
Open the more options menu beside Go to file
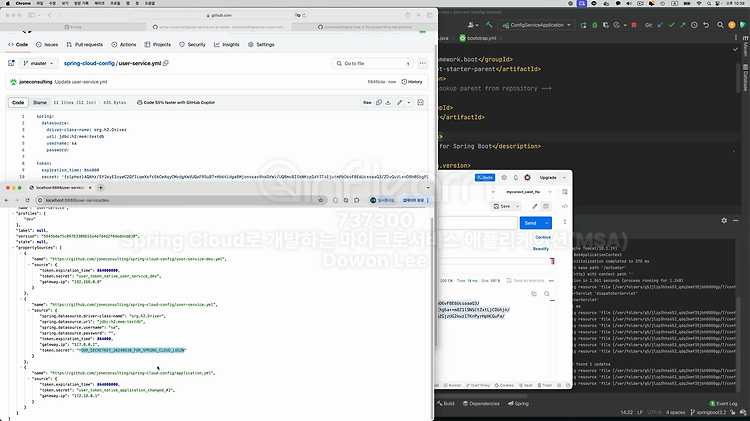point(422,63)
